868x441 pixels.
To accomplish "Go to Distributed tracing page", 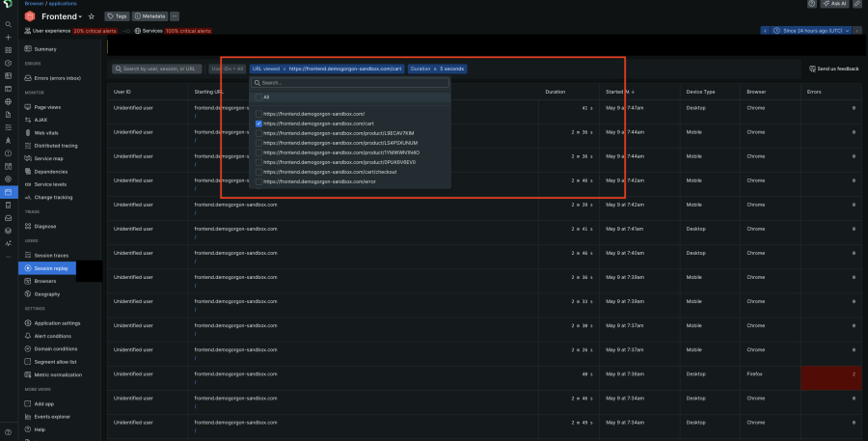I will [x=55, y=146].
